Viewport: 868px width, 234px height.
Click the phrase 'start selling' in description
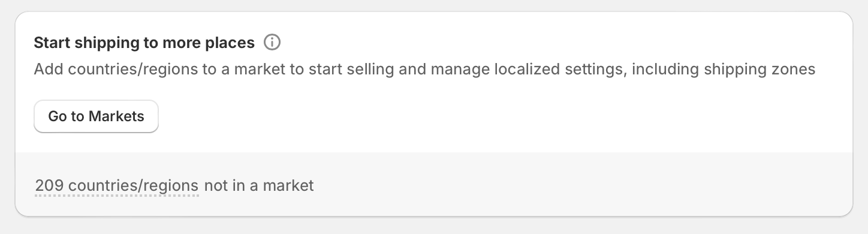point(350,70)
